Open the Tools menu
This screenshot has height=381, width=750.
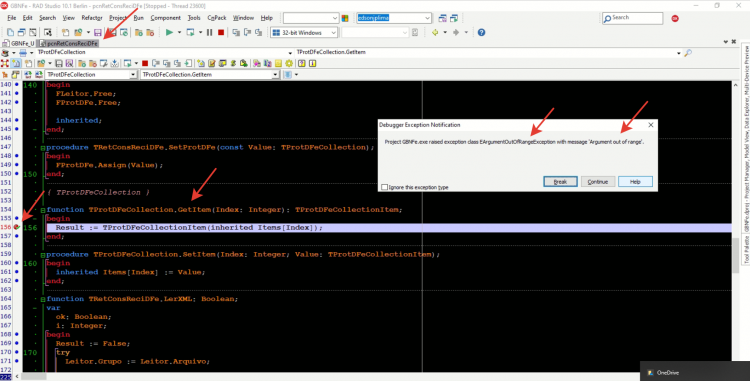pos(194,18)
